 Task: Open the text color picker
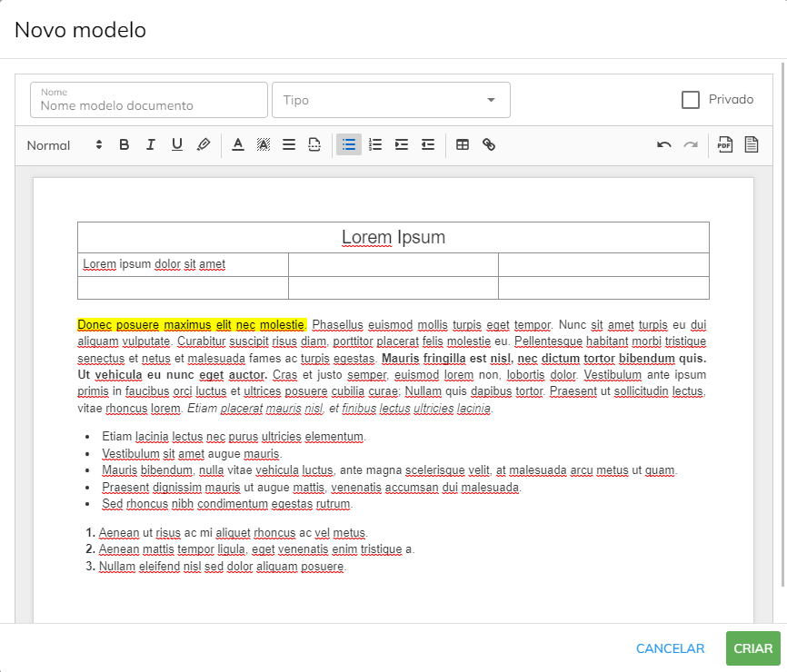(237, 144)
